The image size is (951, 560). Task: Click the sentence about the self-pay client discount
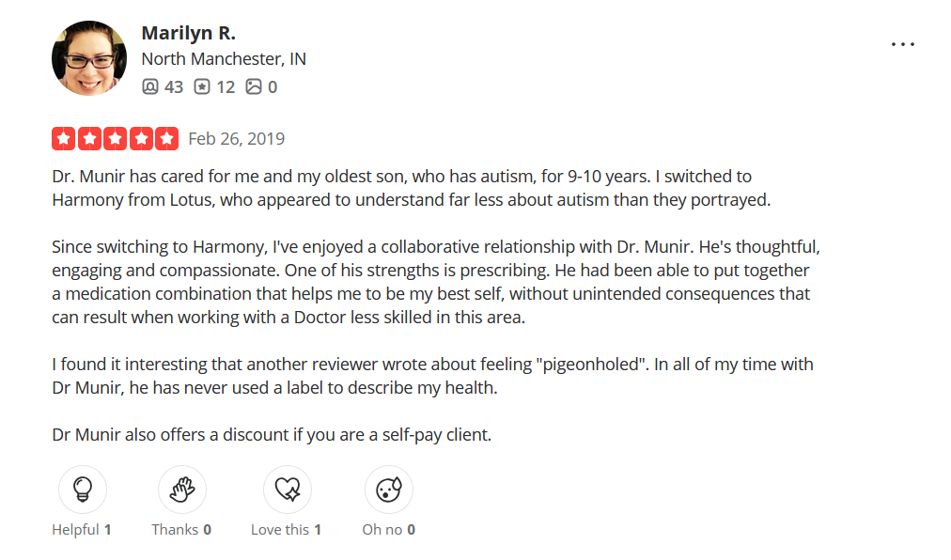click(x=272, y=435)
